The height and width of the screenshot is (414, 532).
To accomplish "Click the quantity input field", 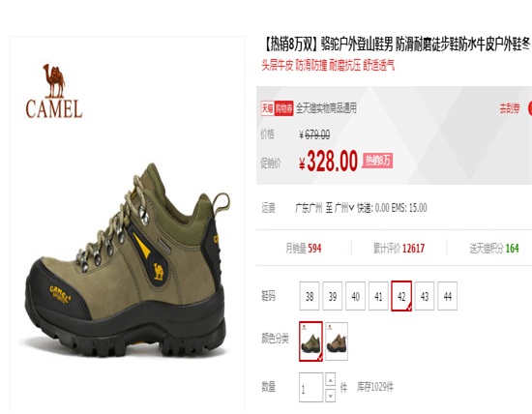I will 310,388.
